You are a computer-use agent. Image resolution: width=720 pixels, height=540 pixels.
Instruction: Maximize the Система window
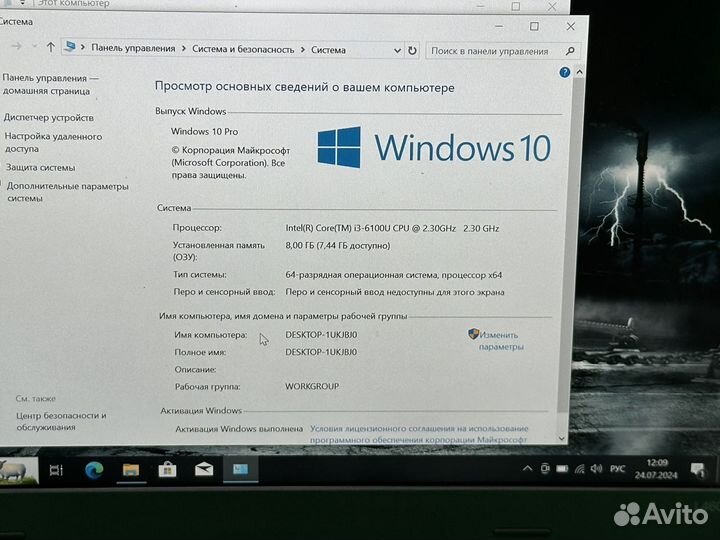coord(534,27)
